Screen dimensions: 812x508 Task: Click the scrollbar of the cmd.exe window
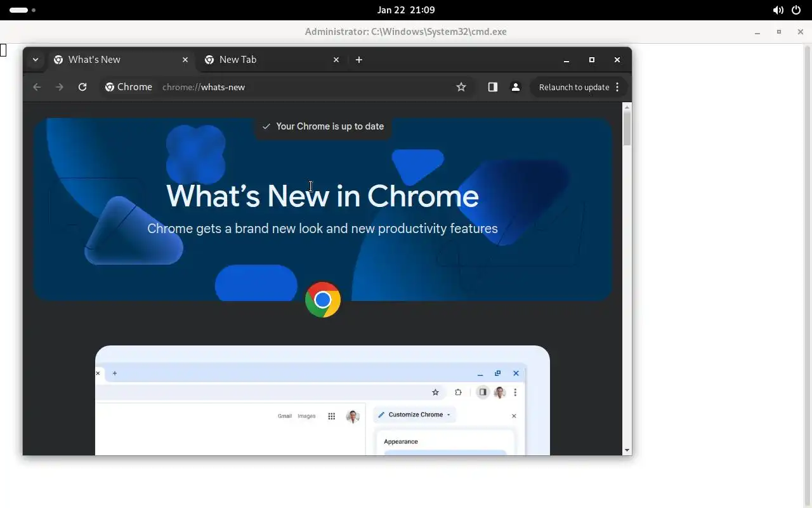tap(808, 276)
